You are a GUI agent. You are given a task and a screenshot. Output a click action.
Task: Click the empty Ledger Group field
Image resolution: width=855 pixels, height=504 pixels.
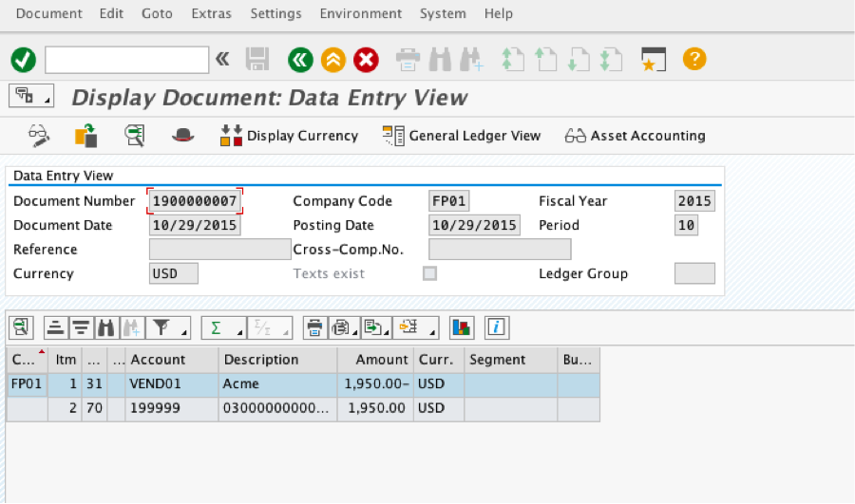pyautogui.click(x=694, y=273)
